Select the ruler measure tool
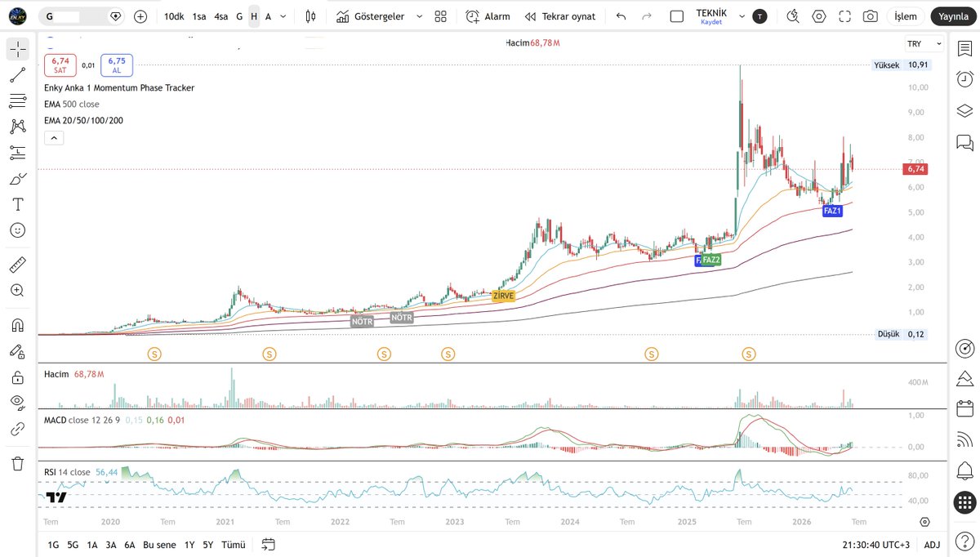The width and height of the screenshot is (980, 557). 18,265
